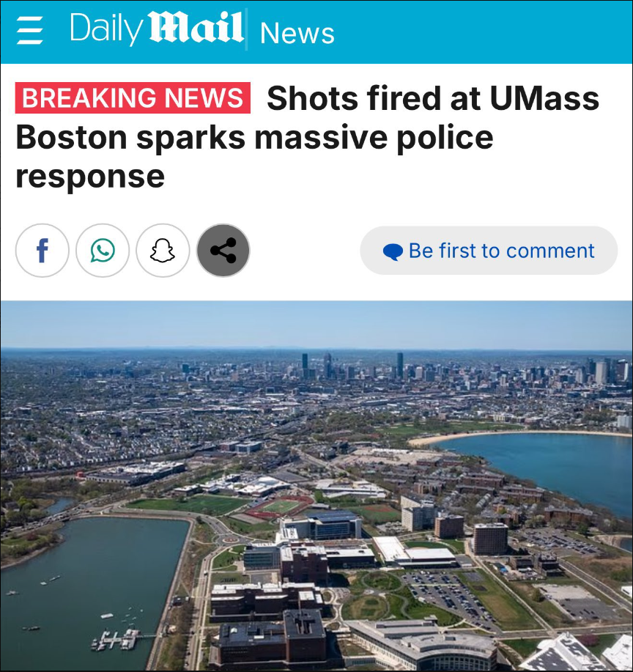Image resolution: width=633 pixels, height=672 pixels.
Task: Open the dark general share options icon
Action: pyautogui.click(x=223, y=251)
